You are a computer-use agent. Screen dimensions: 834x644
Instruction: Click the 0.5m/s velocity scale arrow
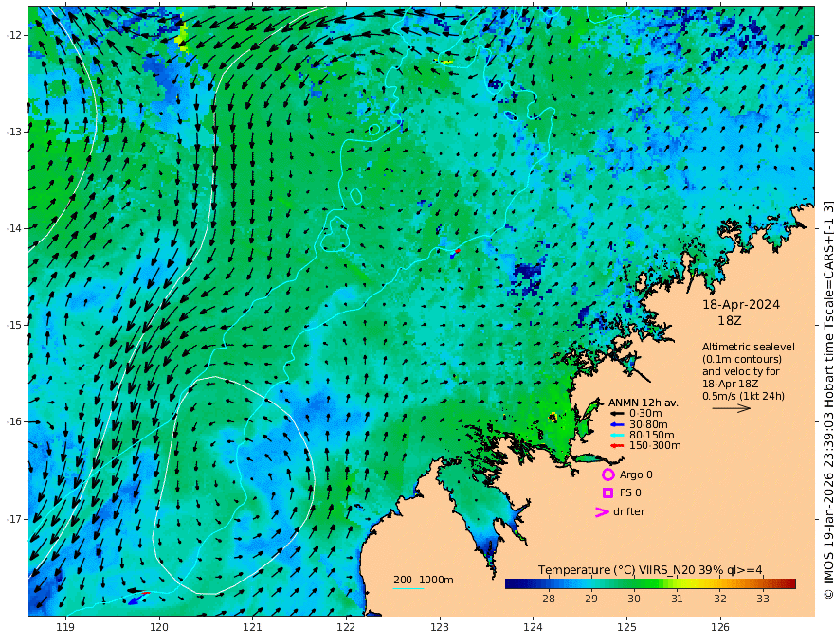point(732,408)
